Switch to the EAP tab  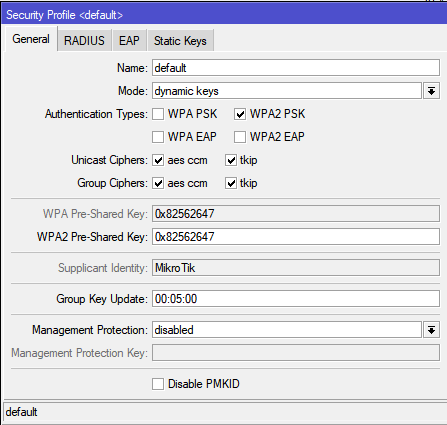point(129,41)
